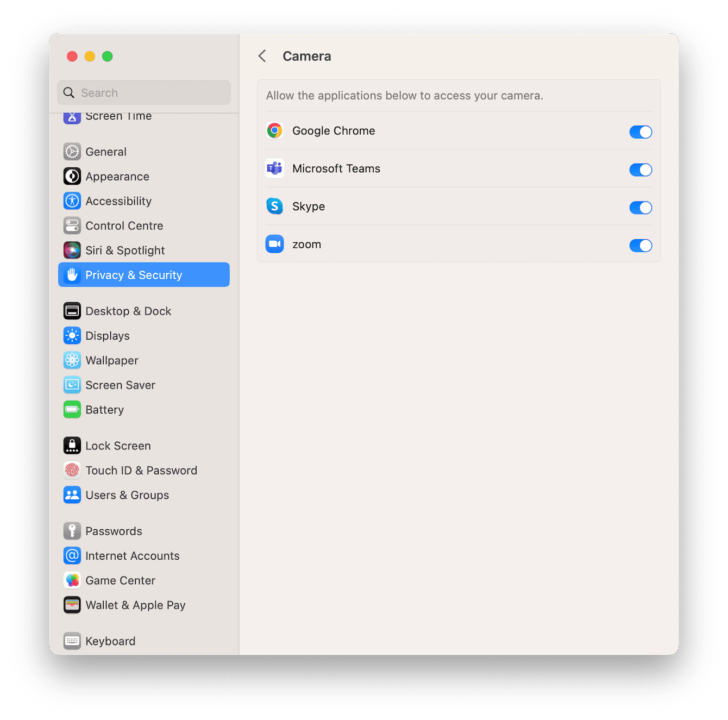Click the Touch ID & Password fingerprint icon
Viewport: 728px width, 720px height.
72,470
